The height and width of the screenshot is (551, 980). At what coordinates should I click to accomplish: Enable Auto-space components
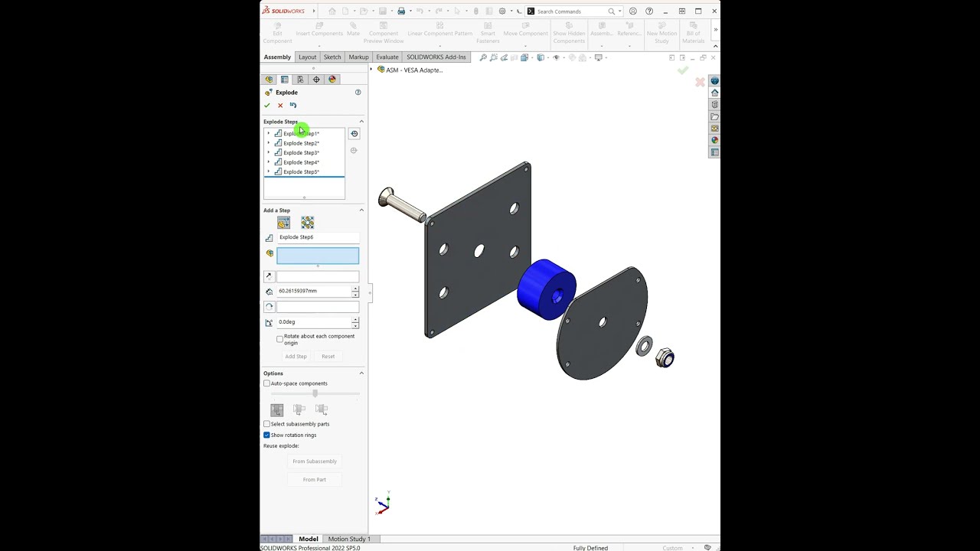[266, 383]
